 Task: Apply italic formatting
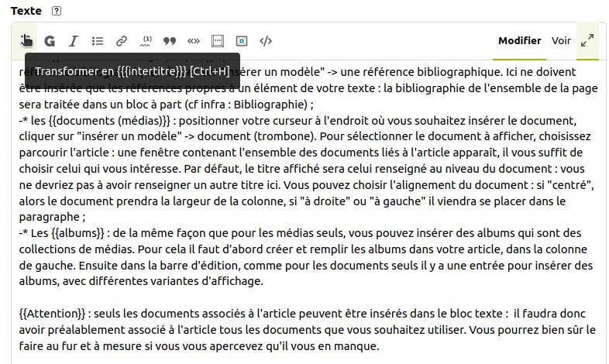[74, 41]
